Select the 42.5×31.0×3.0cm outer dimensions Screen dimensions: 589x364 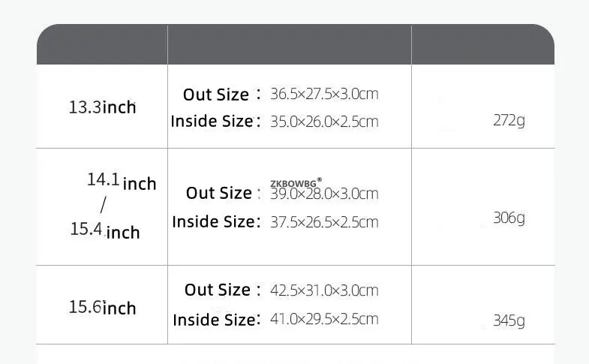tap(324, 290)
